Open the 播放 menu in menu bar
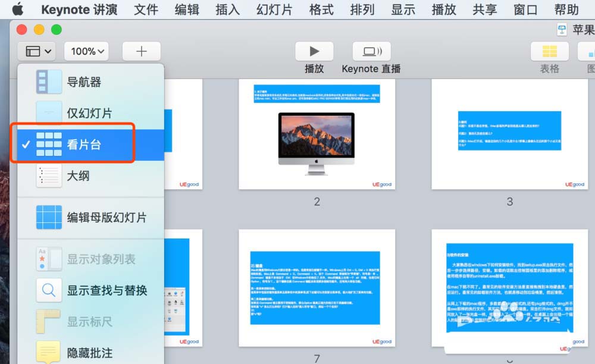Screen dimensions: 595x364 [x=444, y=10]
